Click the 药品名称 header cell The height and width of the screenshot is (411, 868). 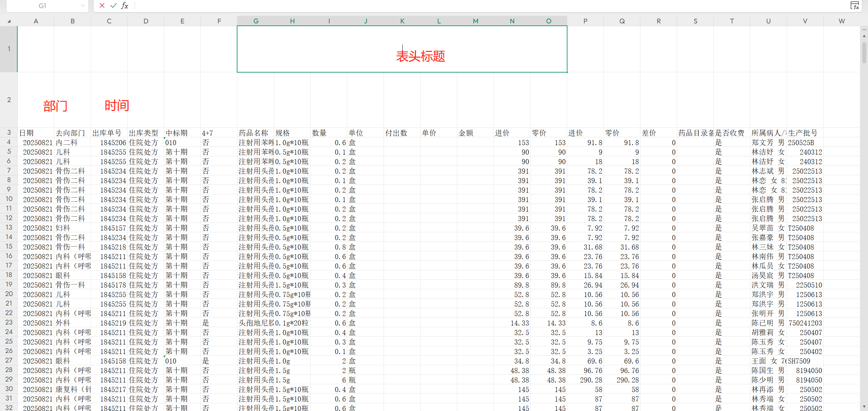point(255,133)
